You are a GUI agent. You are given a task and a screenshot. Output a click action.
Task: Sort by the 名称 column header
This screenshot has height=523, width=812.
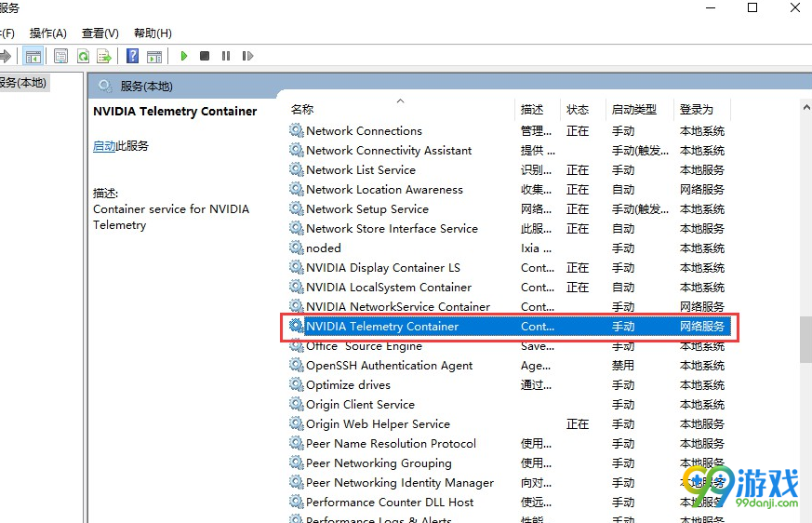402,110
